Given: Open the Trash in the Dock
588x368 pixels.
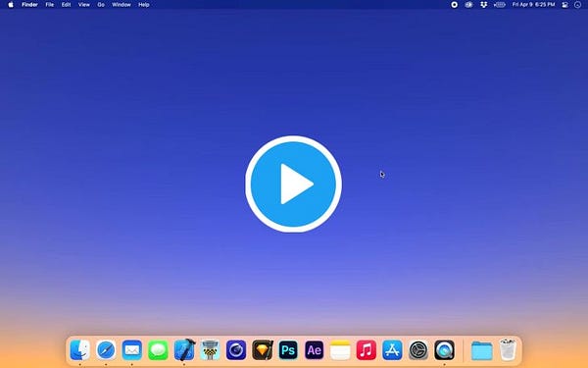Looking at the screenshot, I should pyautogui.click(x=508, y=349).
